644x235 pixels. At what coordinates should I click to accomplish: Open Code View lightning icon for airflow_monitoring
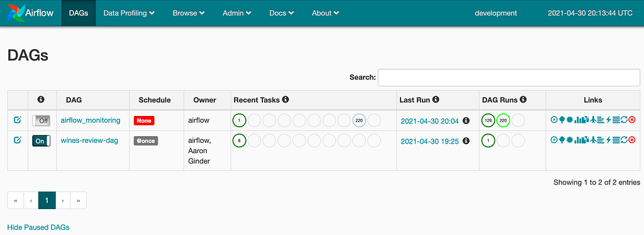(x=608, y=120)
